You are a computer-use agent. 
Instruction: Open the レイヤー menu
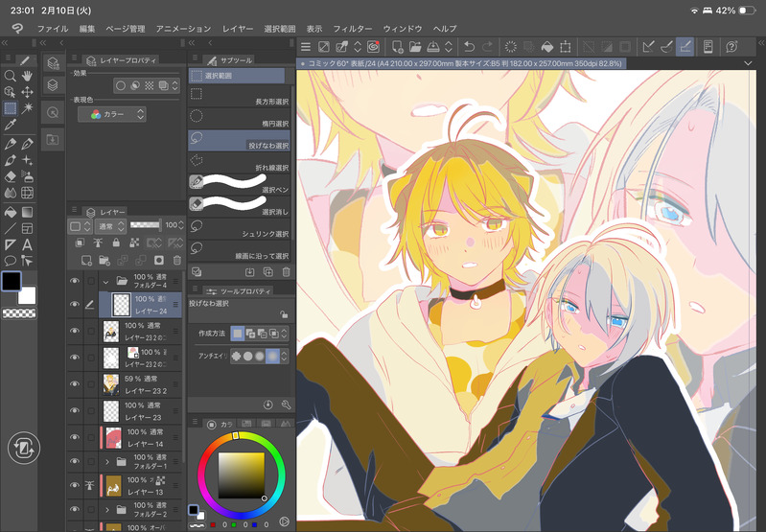[x=238, y=29]
